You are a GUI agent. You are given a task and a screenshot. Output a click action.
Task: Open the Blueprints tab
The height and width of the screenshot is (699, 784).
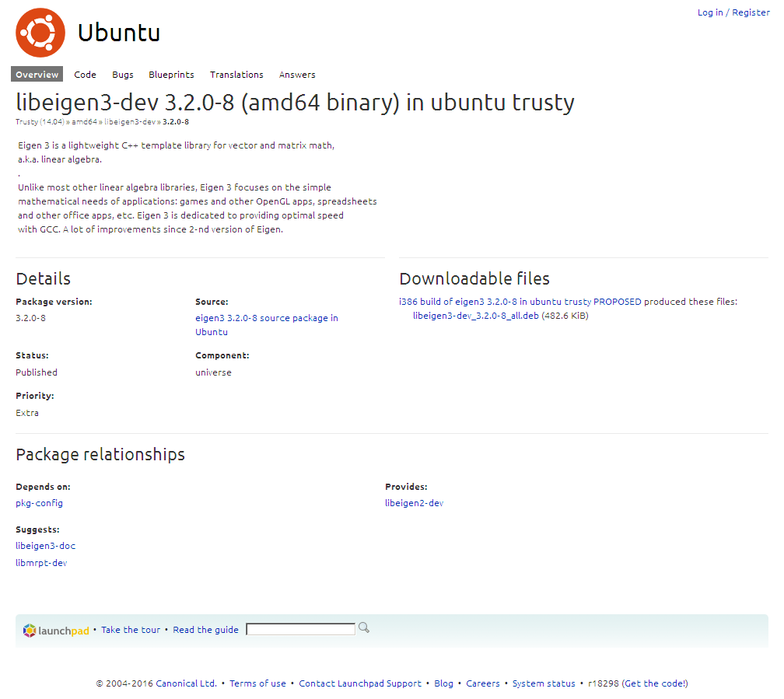[171, 75]
